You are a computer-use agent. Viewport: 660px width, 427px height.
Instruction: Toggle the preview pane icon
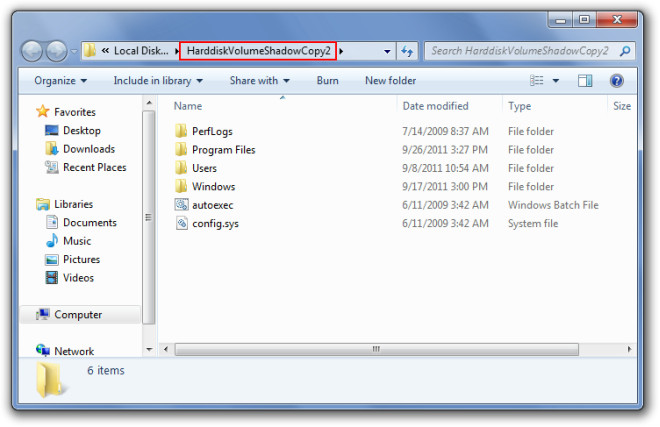tap(585, 80)
